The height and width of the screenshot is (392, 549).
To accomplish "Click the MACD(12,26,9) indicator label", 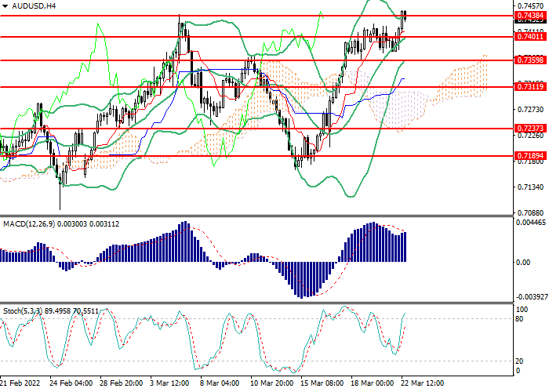I will (x=29, y=224).
